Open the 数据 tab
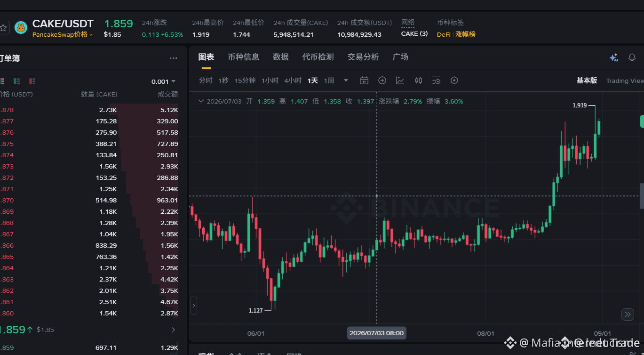 pyautogui.click(x=281, y=57)
